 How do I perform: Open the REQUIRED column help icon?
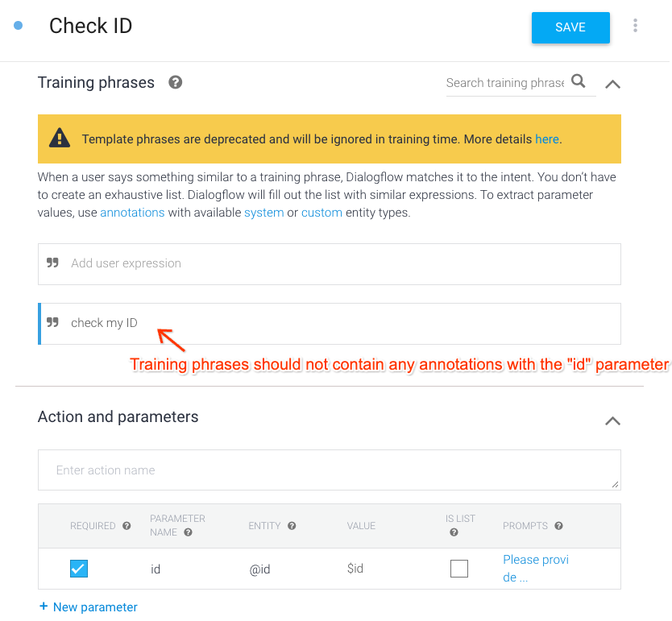pyautogui.click(x=127, y=525)
